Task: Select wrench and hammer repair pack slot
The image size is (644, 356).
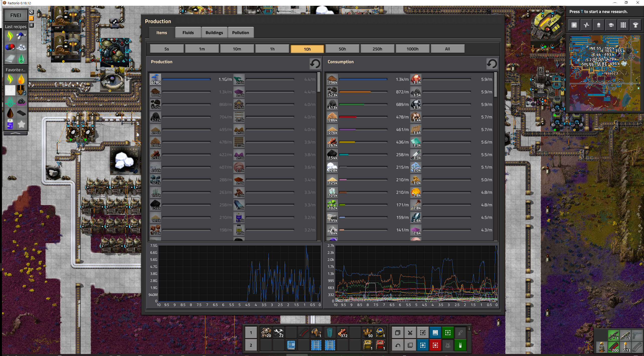Action: click(x=279, y=333)
